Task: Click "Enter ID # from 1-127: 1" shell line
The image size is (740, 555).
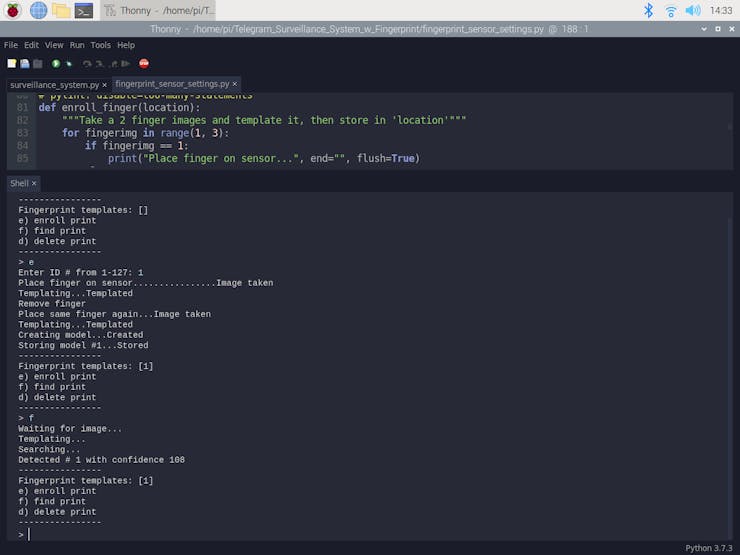Action: 81,272
